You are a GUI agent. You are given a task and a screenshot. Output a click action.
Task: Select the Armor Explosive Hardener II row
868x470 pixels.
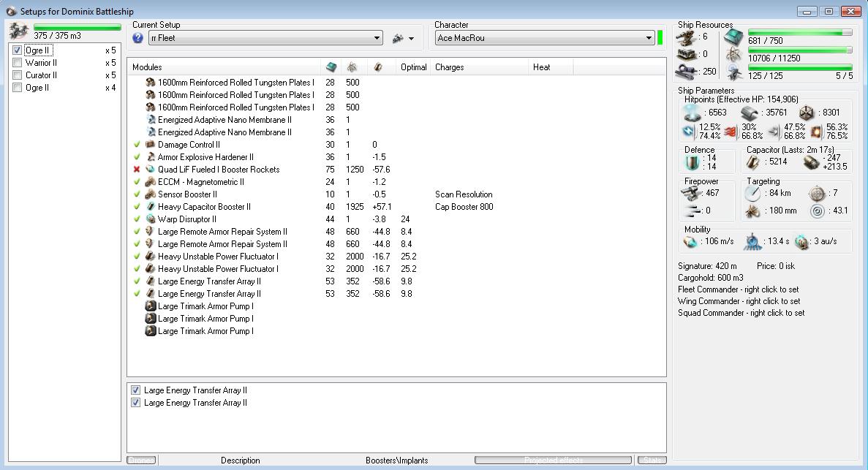click(396, 156)
